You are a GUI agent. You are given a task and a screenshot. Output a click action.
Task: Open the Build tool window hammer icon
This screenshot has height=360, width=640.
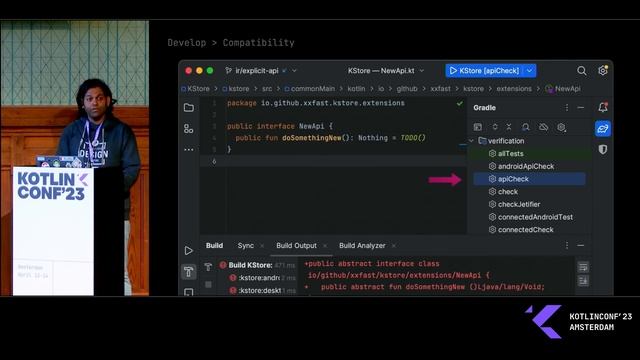[x=189, y=271]
